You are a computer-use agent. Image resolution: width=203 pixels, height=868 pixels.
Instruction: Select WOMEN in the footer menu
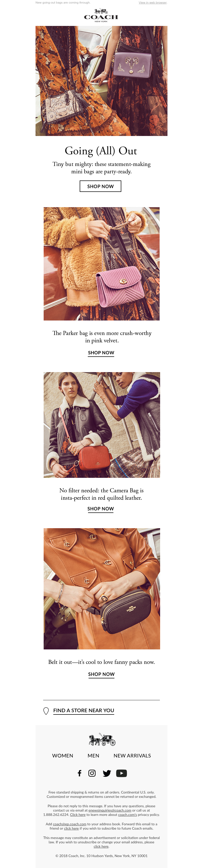point(63,755)
